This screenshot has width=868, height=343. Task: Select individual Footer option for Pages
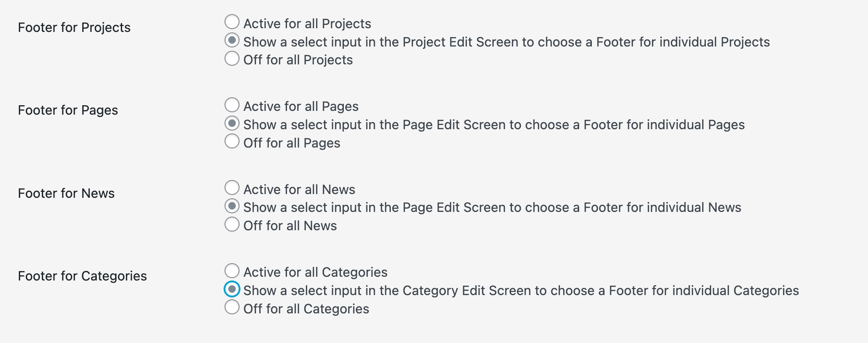click(x=232, y=123)
